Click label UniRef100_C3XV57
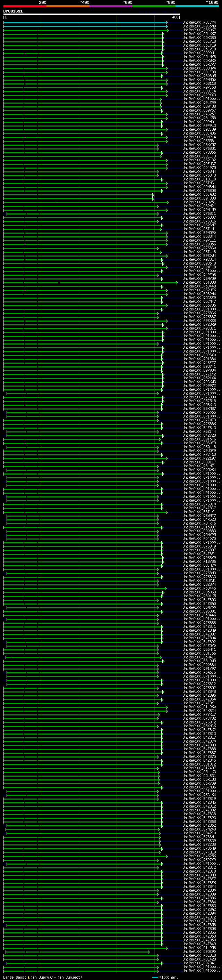 coord(199,145)
